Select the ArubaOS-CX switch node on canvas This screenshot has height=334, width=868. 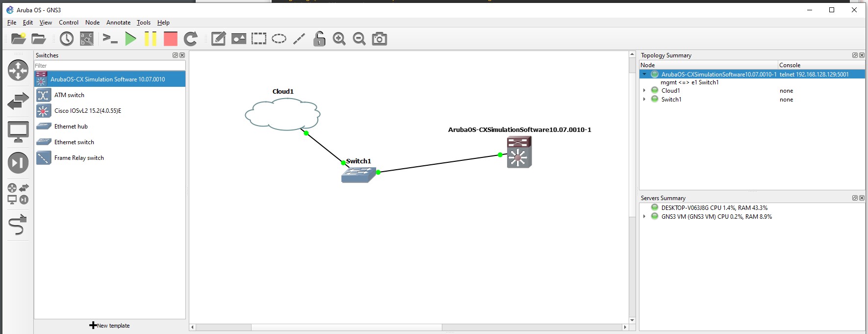coord(519,152)
